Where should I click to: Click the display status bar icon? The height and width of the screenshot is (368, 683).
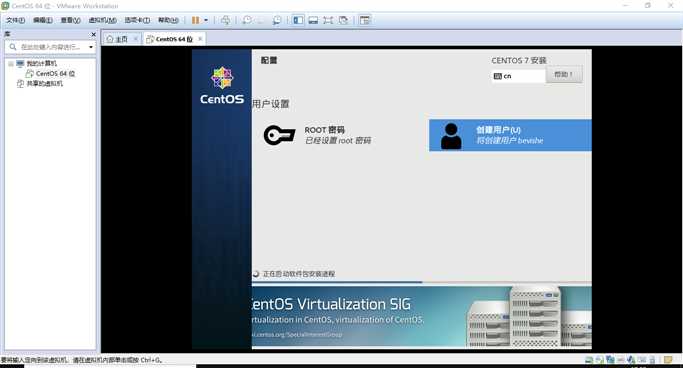[653, 360]
